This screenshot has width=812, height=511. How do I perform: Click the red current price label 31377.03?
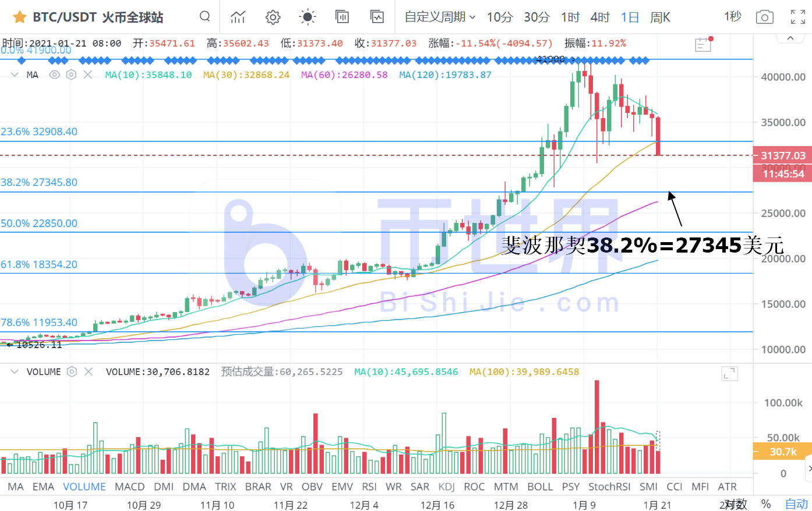[x=782, y=155]
